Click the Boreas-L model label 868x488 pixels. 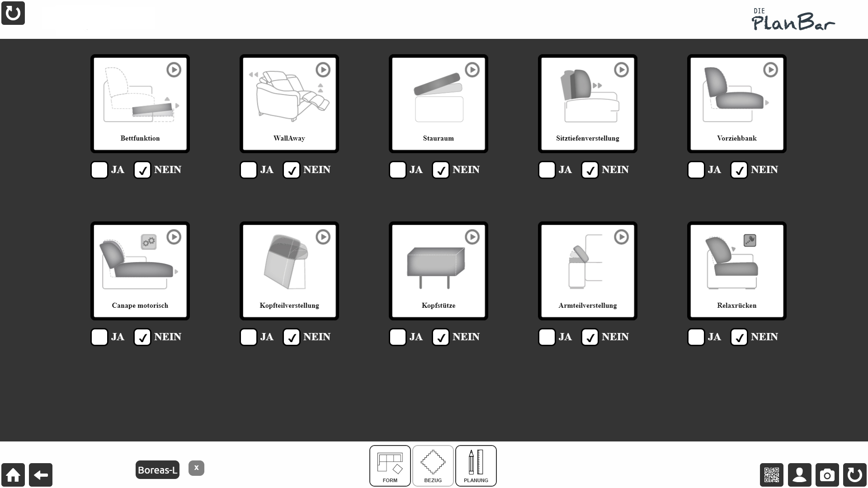[x=157, y=470]
